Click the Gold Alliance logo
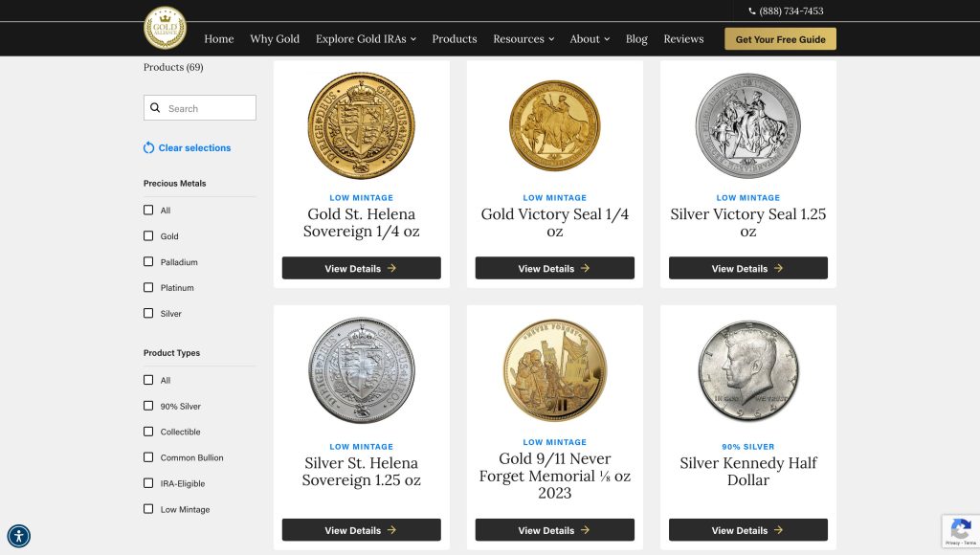 [165, 28]
